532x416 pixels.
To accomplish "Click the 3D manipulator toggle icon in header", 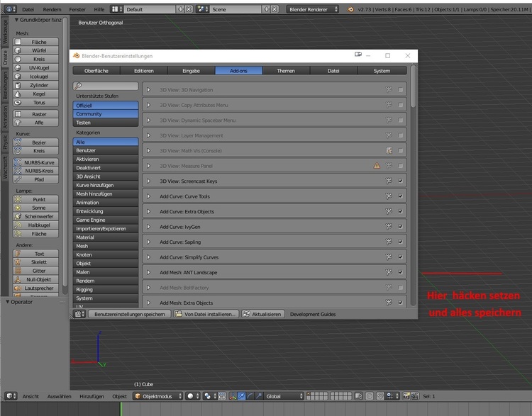I will 242,396.
